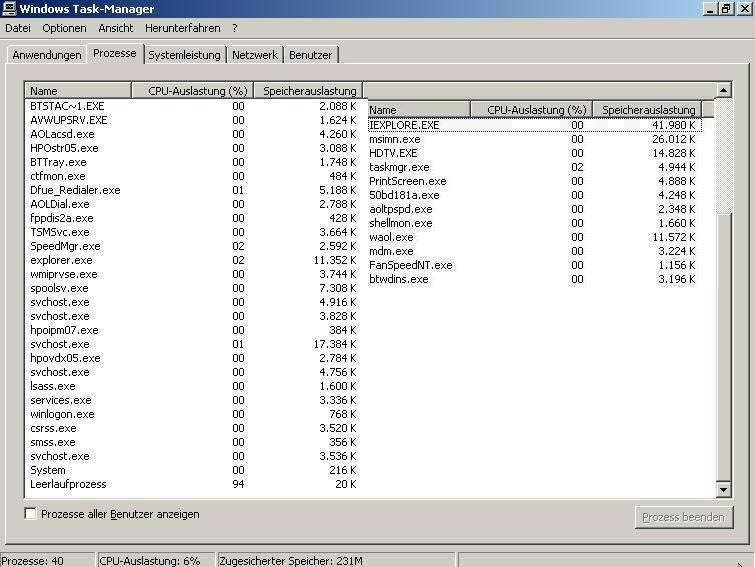Screen dimensions: 755x567
Task: Select the Dfue_Redialer.exe process
Action: coord(193,190)
